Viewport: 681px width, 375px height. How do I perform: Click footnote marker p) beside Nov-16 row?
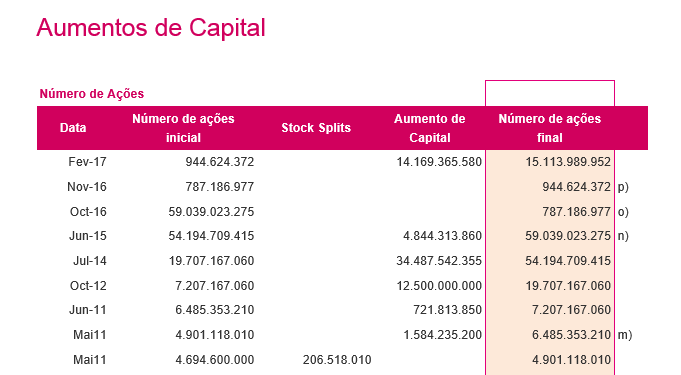tap(623, 187)
